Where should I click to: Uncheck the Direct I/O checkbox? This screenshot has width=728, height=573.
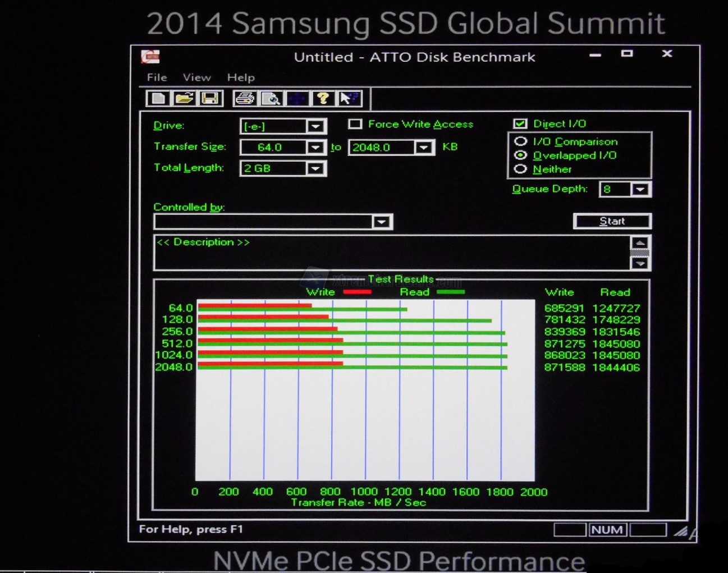tap(520, 123)
